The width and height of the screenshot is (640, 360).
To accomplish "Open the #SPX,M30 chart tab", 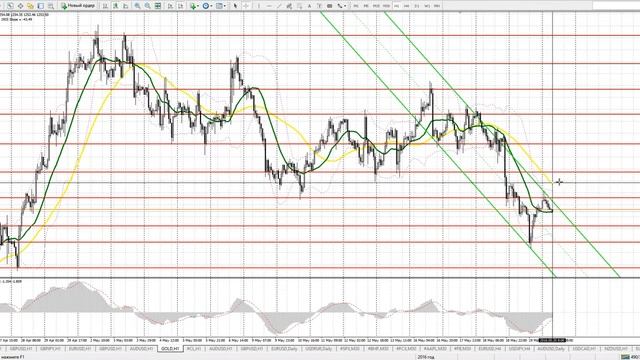I will [350, 349].
